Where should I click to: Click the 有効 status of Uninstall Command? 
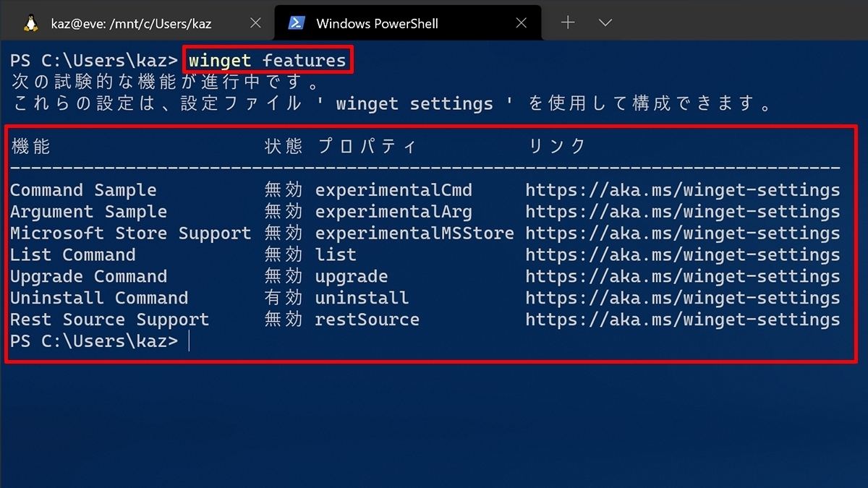pos(284,298)
